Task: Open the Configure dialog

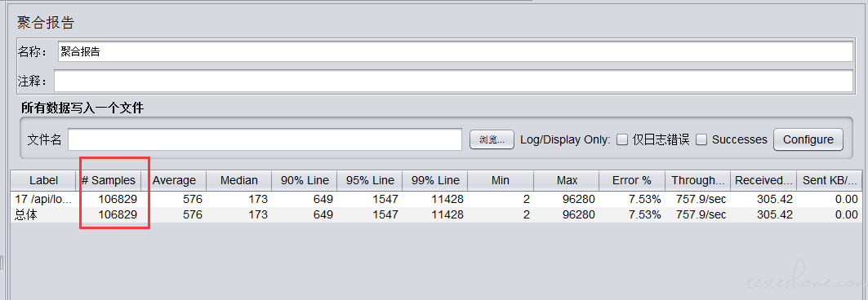Action: pos(808,139)
